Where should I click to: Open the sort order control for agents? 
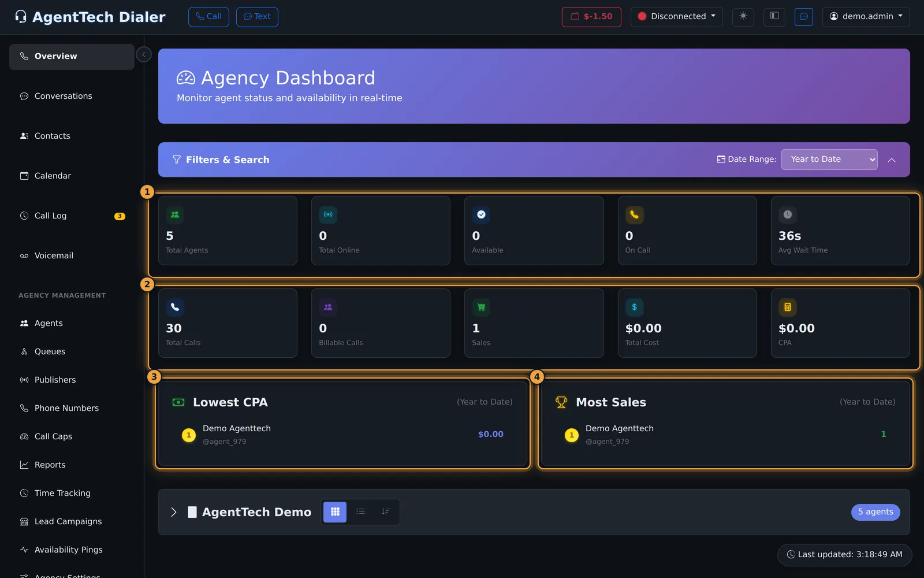coord(386,512)
